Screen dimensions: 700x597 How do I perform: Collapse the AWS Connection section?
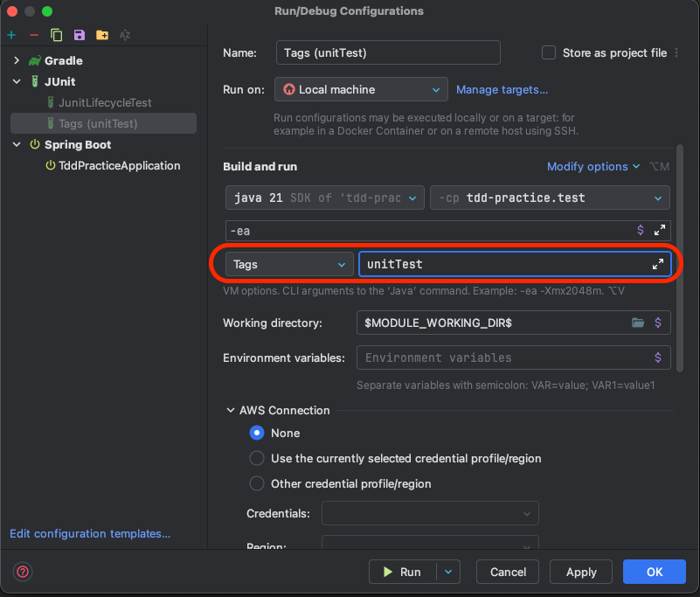[231, 410]
